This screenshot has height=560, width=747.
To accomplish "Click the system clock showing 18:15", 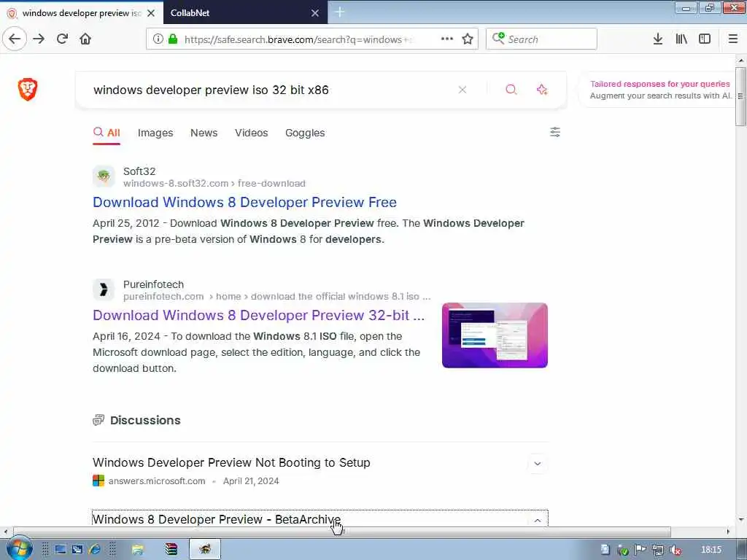I will coord(711,550).
